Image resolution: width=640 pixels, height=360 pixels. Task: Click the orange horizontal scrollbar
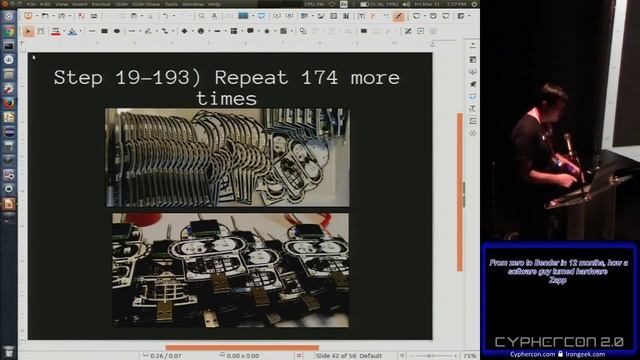point(242,347)
